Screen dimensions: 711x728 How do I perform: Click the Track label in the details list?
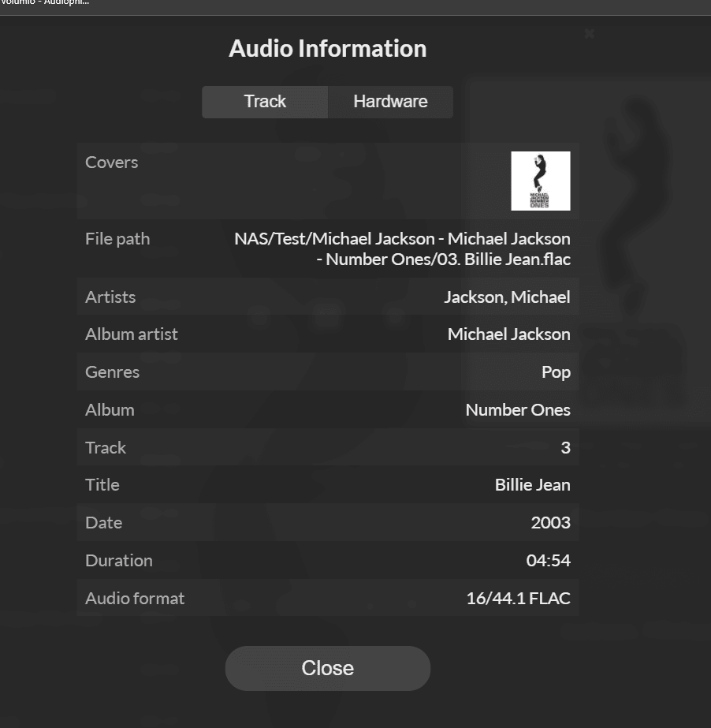coord(106,448)
